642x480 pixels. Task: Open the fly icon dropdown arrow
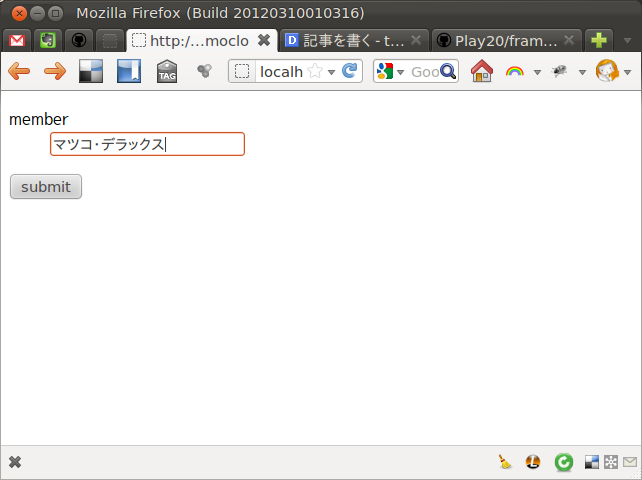(x=582, y=72)
